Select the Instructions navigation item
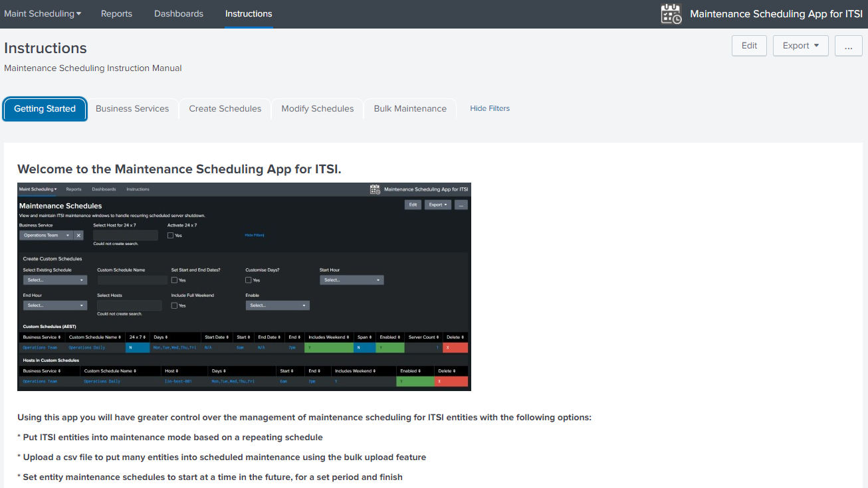 [x=249, y=13]
